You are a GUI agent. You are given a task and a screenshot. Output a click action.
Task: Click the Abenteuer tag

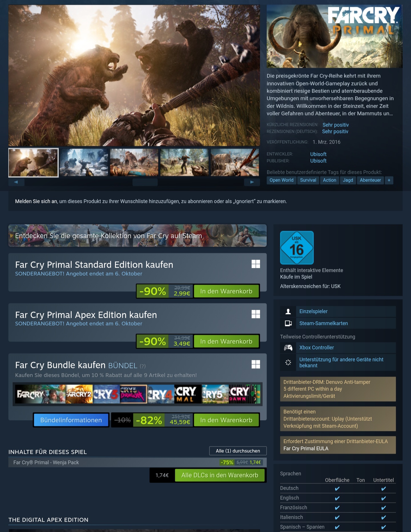(370, 180)
